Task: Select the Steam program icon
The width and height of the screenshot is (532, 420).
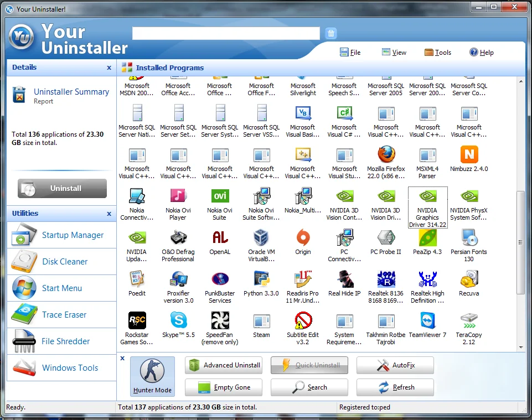Action: 261,320
